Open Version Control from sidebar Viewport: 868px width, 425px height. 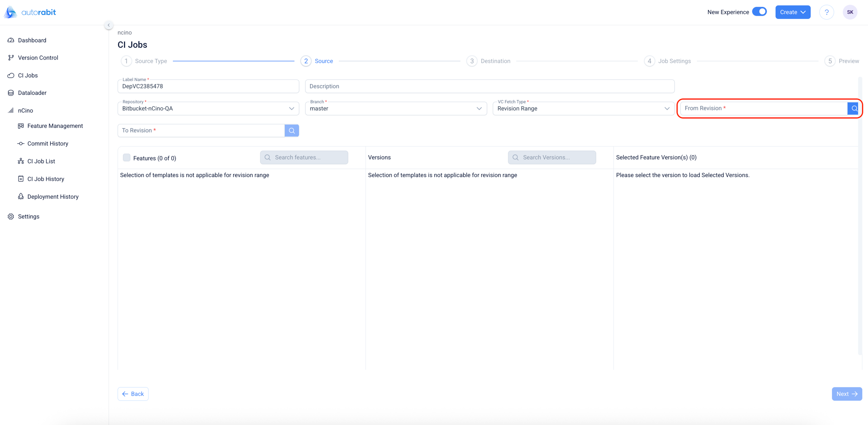[x=38, y=58]
